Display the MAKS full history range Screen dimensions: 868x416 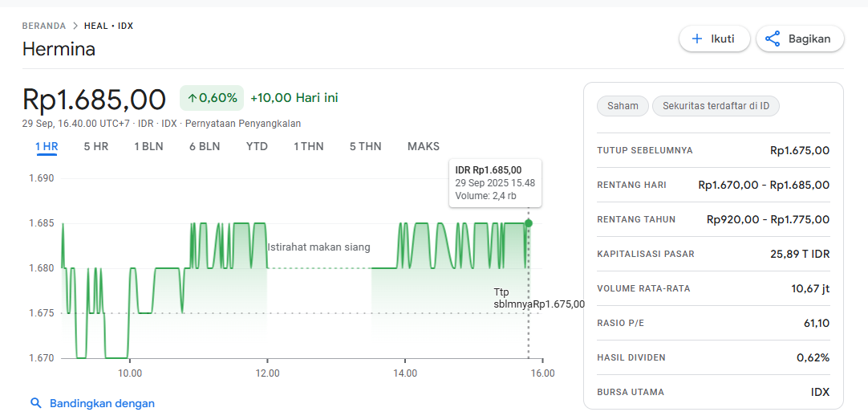424,146
